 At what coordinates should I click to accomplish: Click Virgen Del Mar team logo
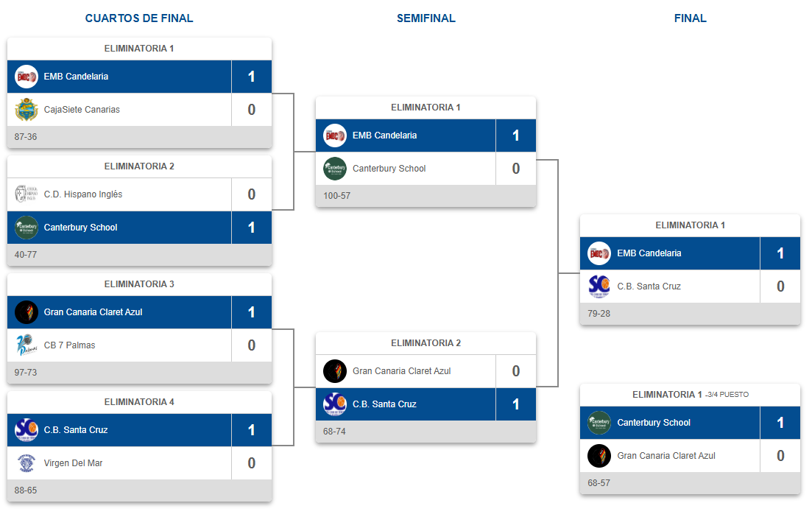pos(27,463)
